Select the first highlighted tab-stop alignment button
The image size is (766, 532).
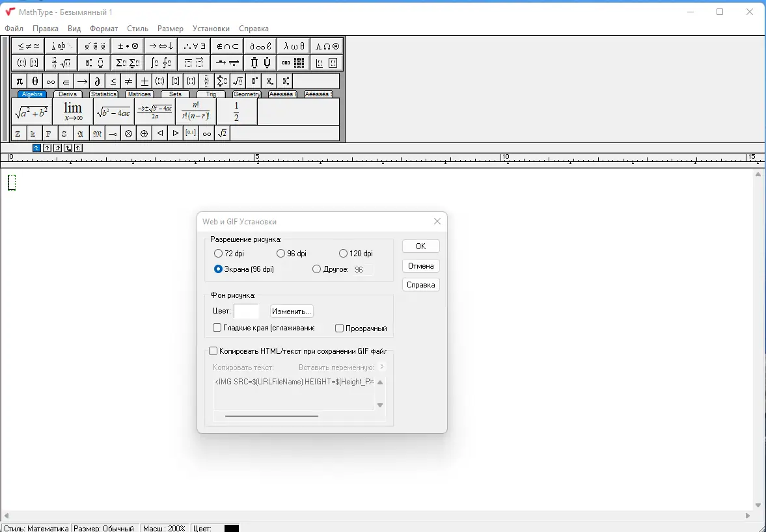tap(36, 148)
